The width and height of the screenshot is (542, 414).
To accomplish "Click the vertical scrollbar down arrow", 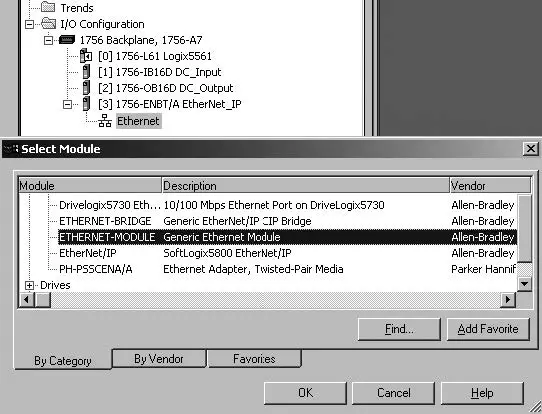I will (x=524, y=284).
